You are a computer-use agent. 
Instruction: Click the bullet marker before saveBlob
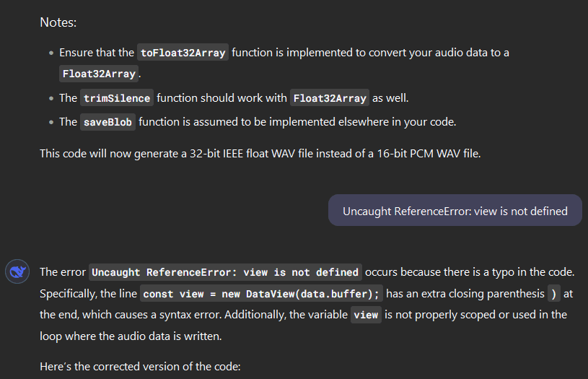click(51, 122)
